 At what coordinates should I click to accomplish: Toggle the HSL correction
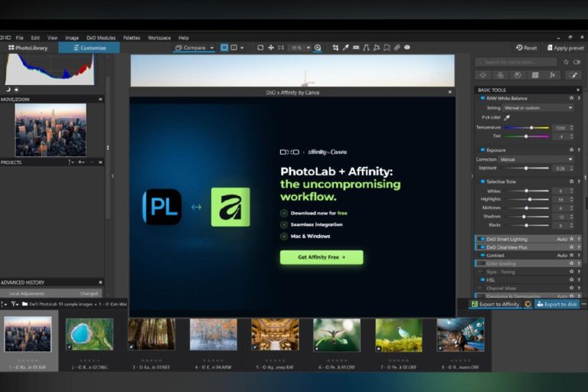pos(482,280)
